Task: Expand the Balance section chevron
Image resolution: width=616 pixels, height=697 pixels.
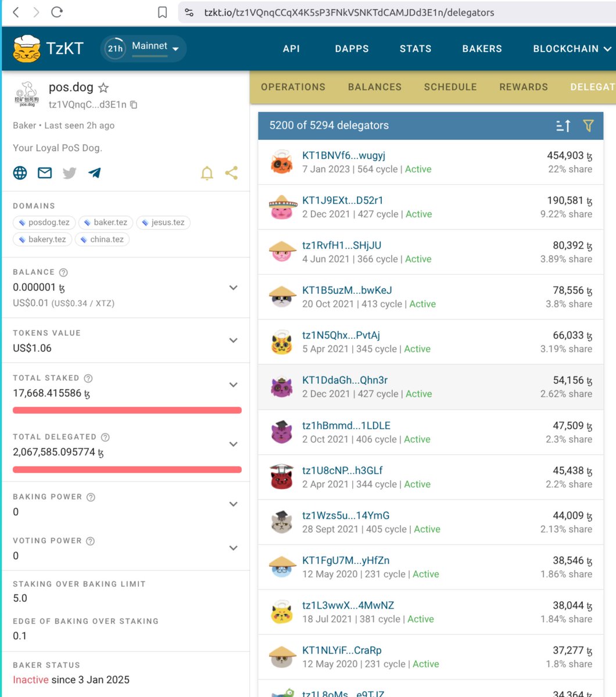Action: point(233,288)
